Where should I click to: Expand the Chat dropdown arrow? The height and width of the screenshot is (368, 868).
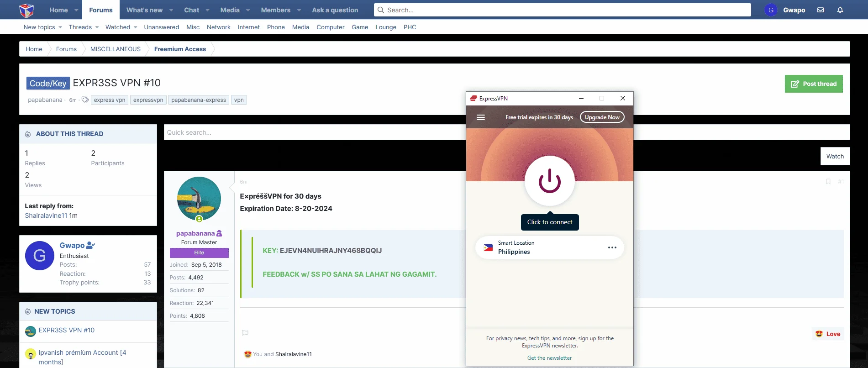(208, 10)
